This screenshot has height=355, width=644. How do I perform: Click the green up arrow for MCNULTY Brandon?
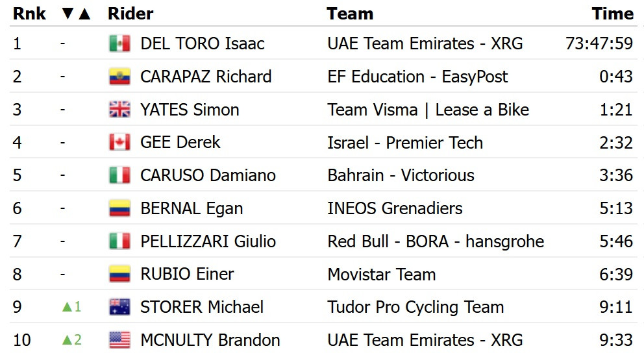(x=68, y=340)
